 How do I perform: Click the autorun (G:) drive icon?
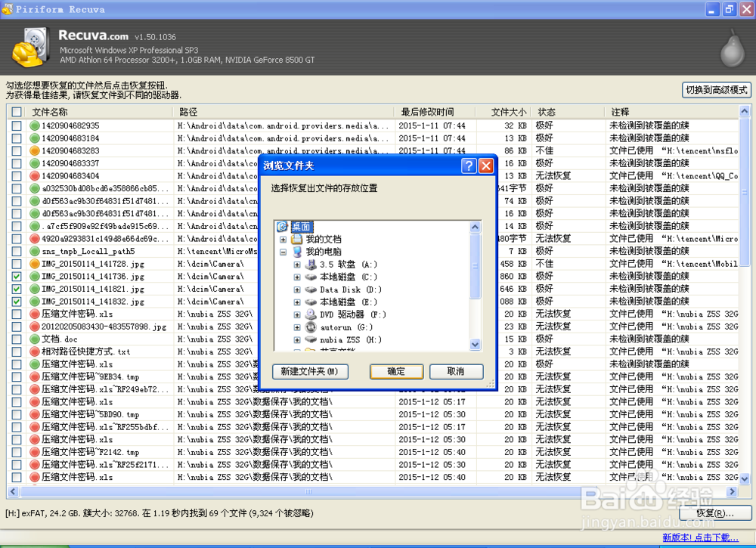(x=311, y=327)
